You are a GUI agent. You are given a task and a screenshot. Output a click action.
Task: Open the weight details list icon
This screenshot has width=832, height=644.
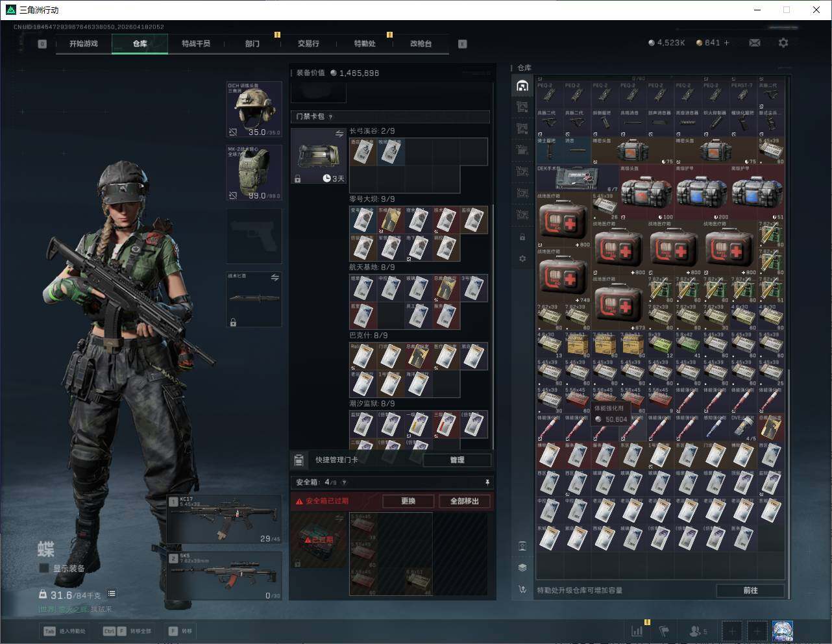112,593
